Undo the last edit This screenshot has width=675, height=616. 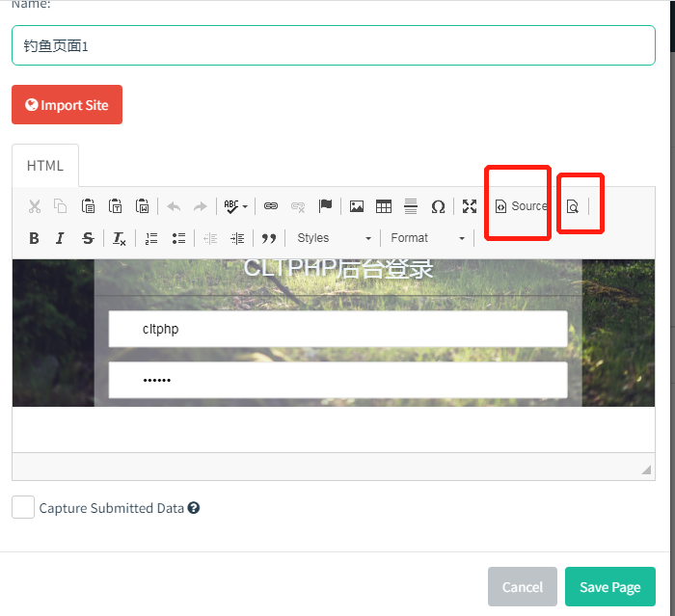[x=174, y=206]
